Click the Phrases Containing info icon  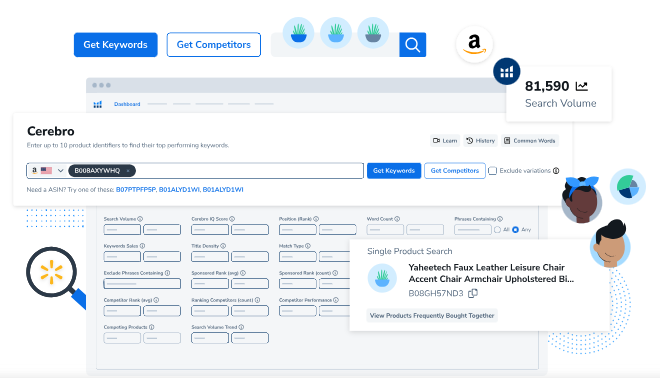(x=500, y=219)
